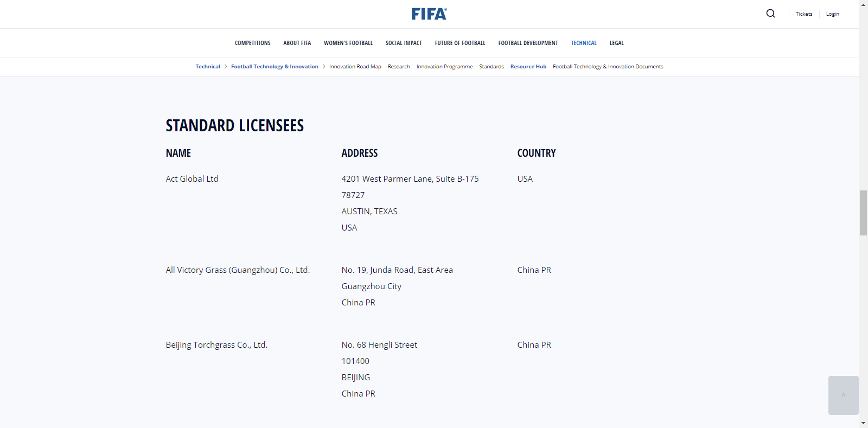This screenshot has width=868, height=428.
Task: Click the scrollbar down arrow
Action: point(863,423)
